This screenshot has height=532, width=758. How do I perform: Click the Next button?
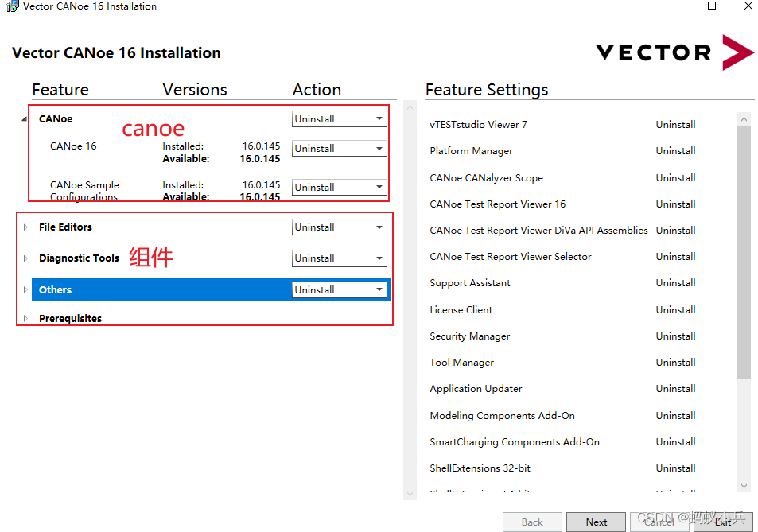pyautogui.click(x=595, y=522)
